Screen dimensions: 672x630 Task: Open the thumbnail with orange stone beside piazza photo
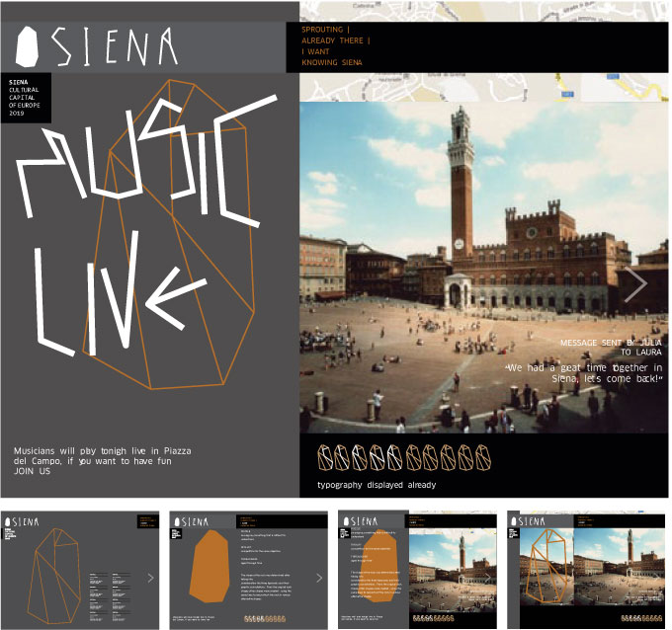tap(417, 569)
